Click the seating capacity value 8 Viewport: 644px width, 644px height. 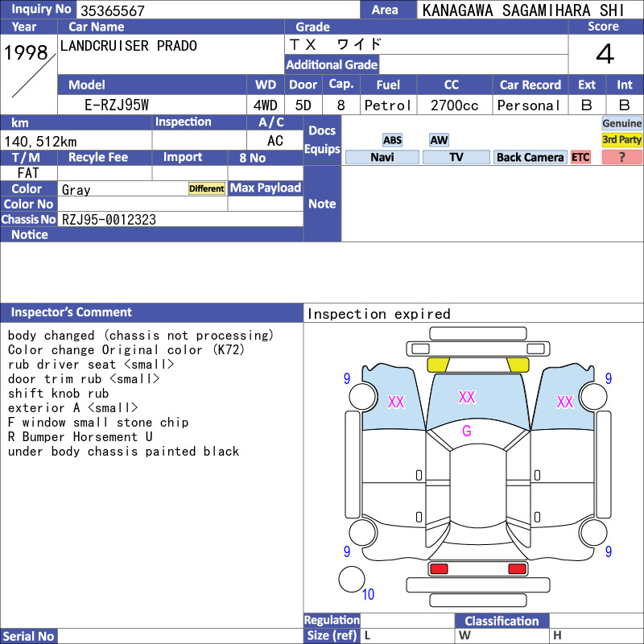click(341, 105)
